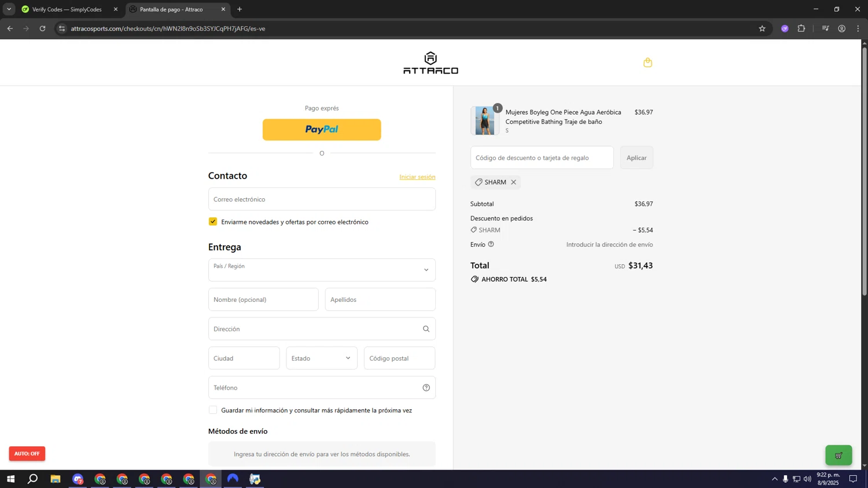Show hidden system tray icons

coord(774,479)
